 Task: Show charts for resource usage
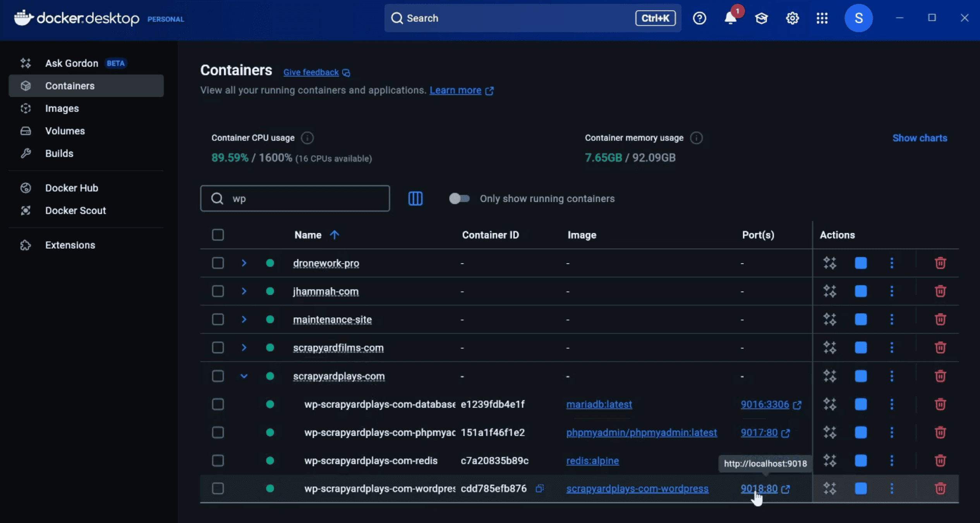click(x=920, y=138)
